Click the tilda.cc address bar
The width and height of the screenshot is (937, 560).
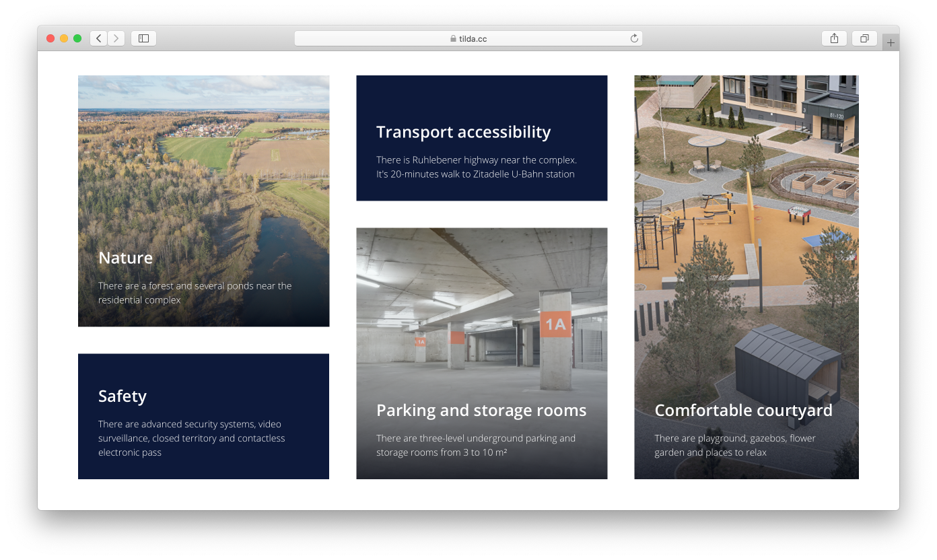point(473,39)
